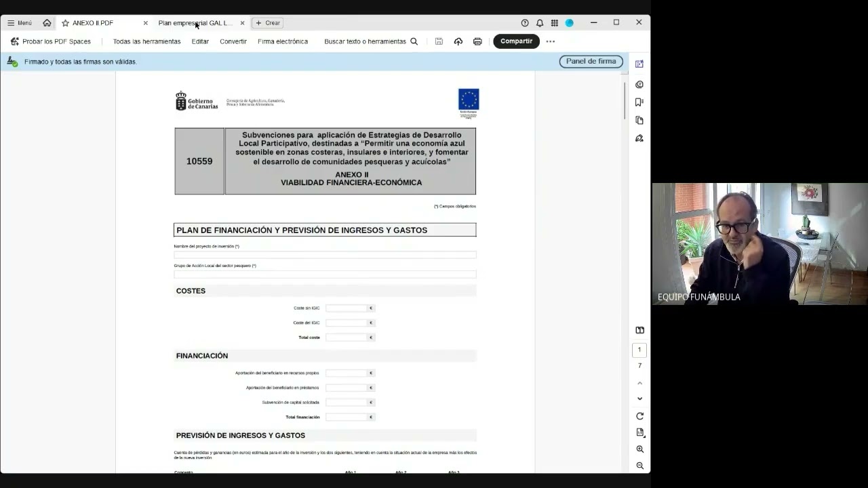Zoom out of the document
868x488 pixels.
(639, 466)
